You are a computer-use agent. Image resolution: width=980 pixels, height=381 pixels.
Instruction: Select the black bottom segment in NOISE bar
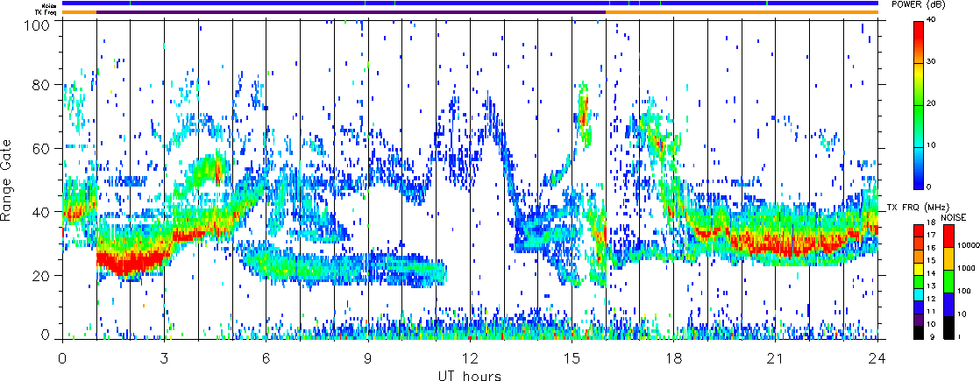(949, 328)
